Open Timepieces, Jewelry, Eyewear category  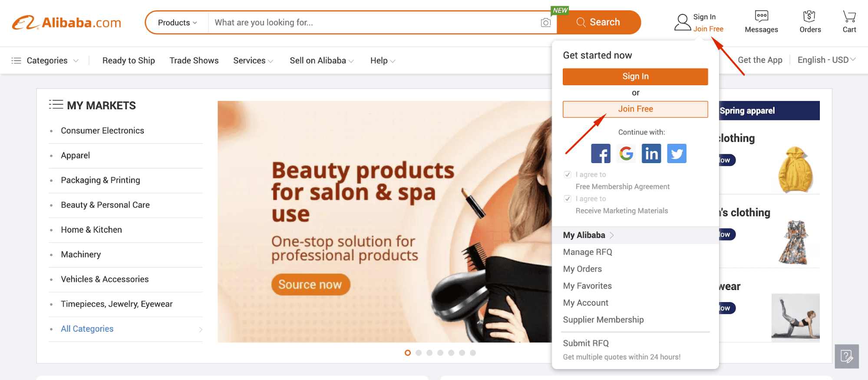tap(117, 304)
